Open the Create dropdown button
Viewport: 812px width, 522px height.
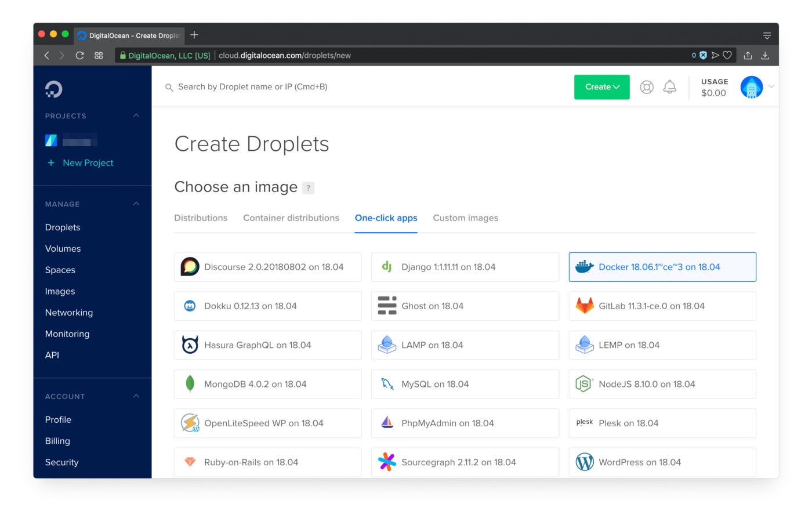[x=602, y=87]
